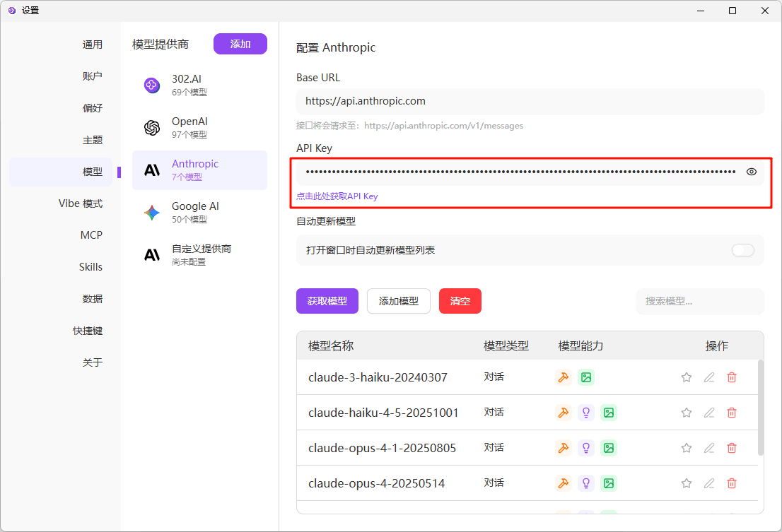Star the claude-haiku-4-5-20251001 model
Image resolution: width=782 pixels, height=532 pixels.
click(687, 413)
